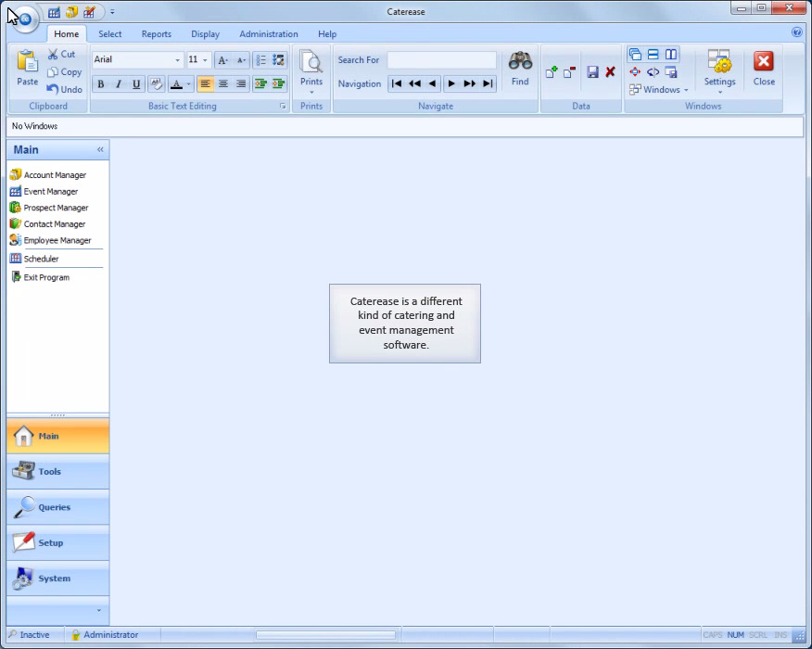Click the save window layout icon
812x649 pixels.
[671, 72]
